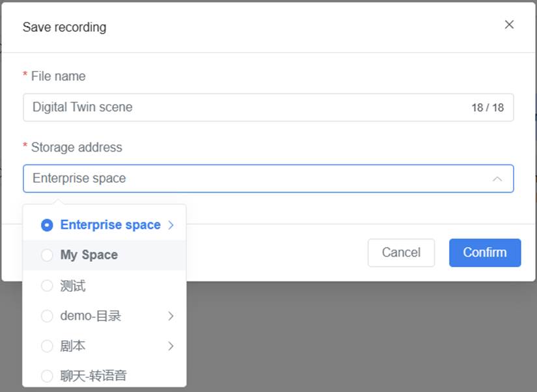Image resolution: width=537 pixels, height=392 pixels.
Task: Click the Enterprise space option text
Action: (x=110, y=225)
